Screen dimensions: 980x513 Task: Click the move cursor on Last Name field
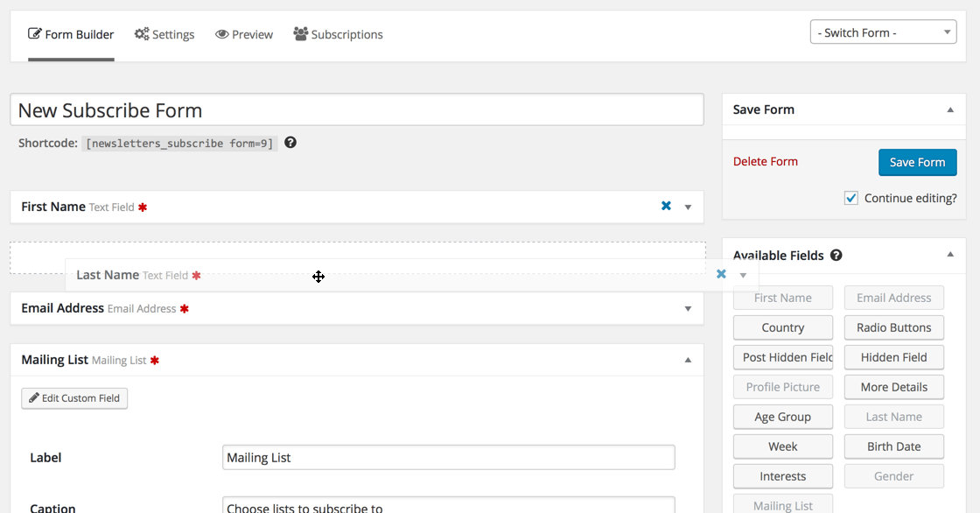pos(318,277)
